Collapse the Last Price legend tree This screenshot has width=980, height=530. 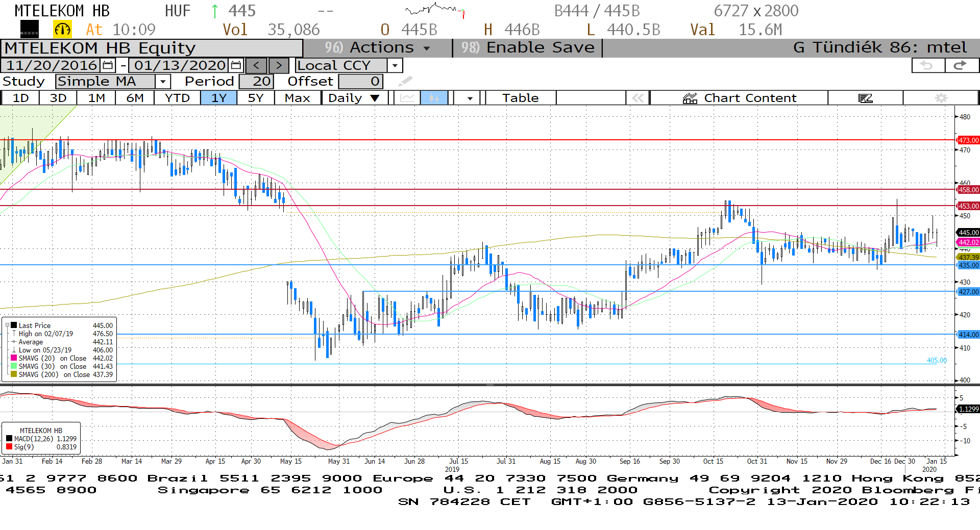point(7,325)
